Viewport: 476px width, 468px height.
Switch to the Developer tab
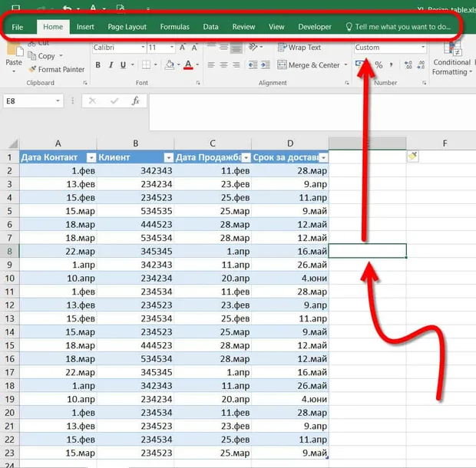(x=315, y=27)
